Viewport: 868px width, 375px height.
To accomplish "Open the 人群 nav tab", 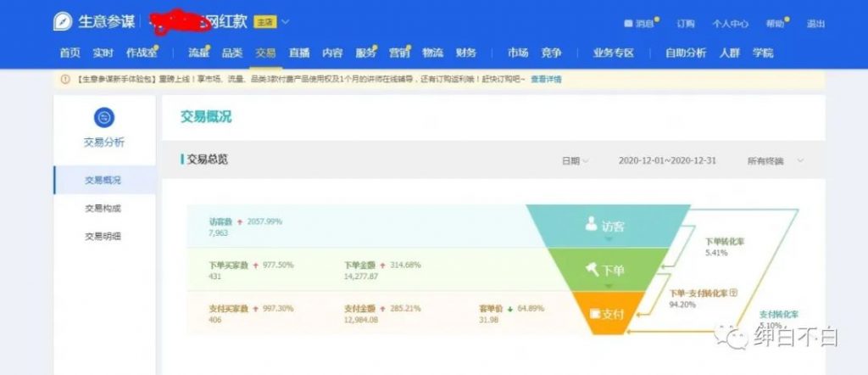I will [730, 53].
